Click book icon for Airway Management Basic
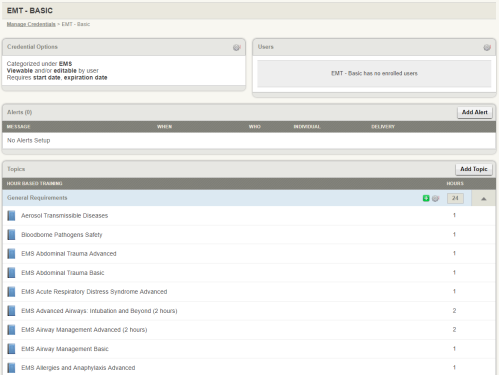 [11, 349]
